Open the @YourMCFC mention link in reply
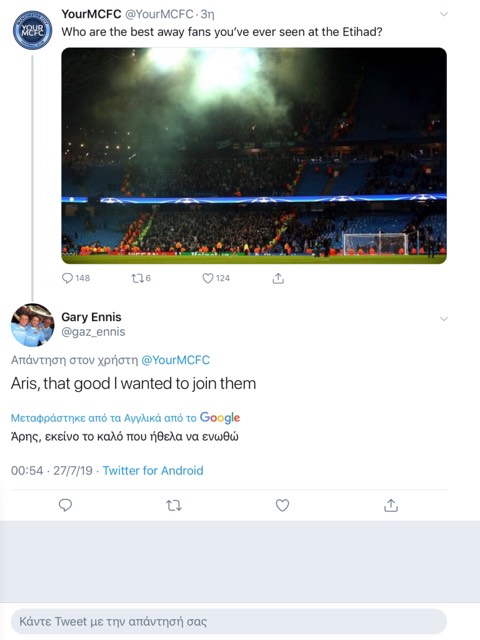The width and height of the screenshot is (480, 640). pos(175,360)
